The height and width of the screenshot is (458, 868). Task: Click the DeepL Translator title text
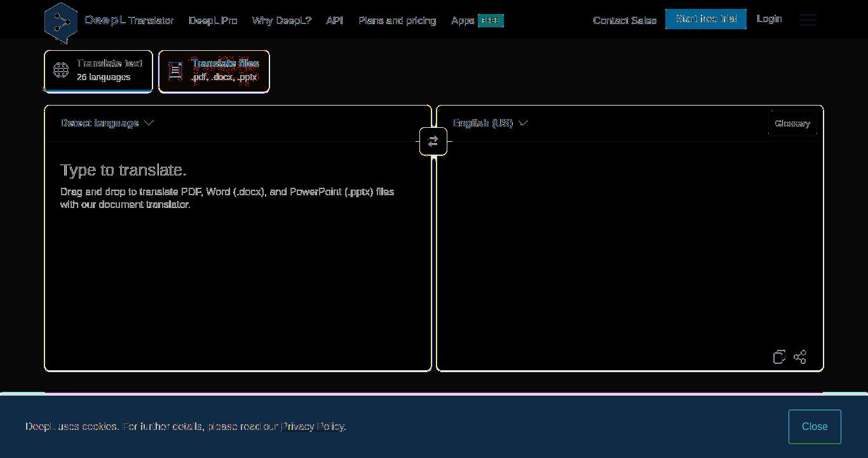coord(129,20)
